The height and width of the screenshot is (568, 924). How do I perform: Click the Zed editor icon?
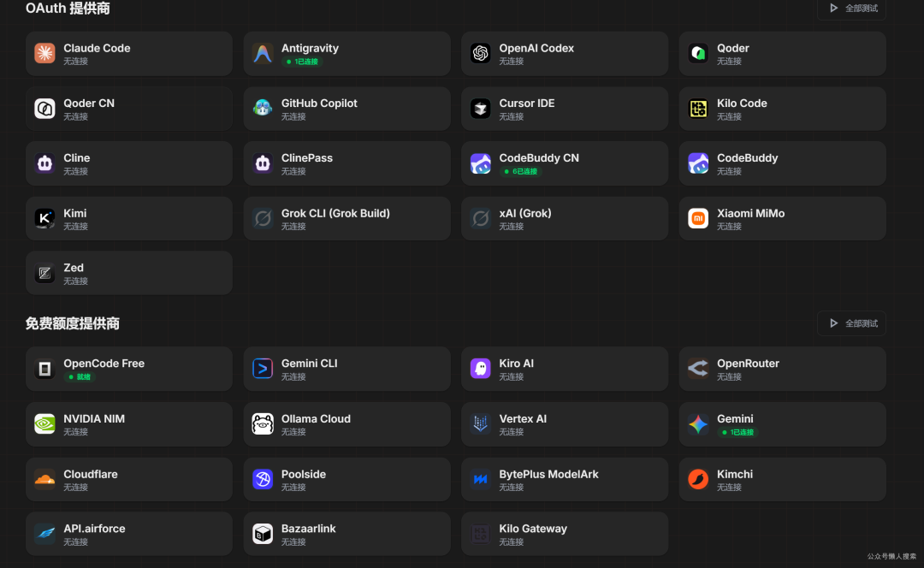pyautogui.click(x=44, y=274)
